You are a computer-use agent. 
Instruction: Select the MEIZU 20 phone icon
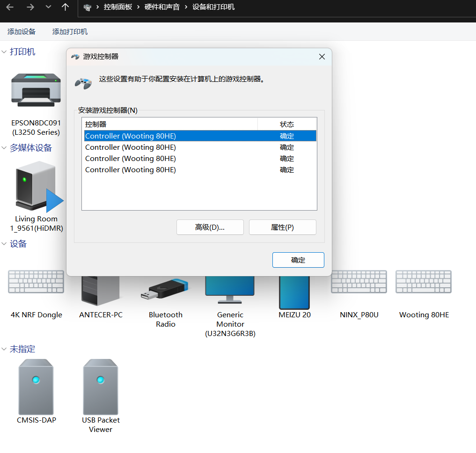click(x=294, y=292)
